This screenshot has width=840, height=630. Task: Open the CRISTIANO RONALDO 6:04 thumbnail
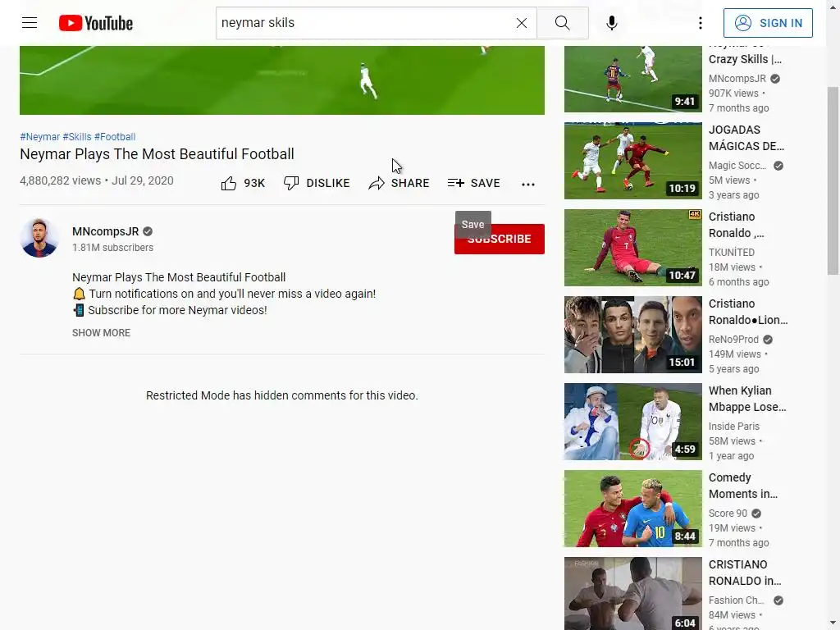coord(632,594)
